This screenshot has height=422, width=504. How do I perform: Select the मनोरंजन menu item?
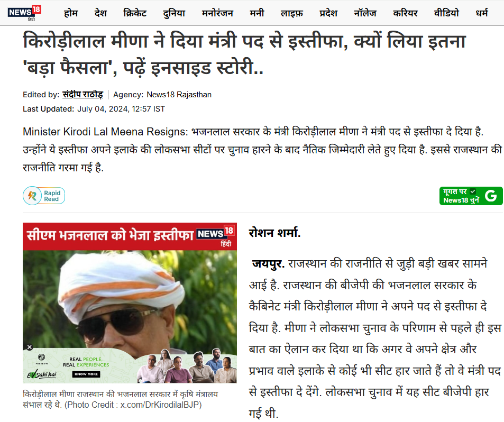[217, 13]
